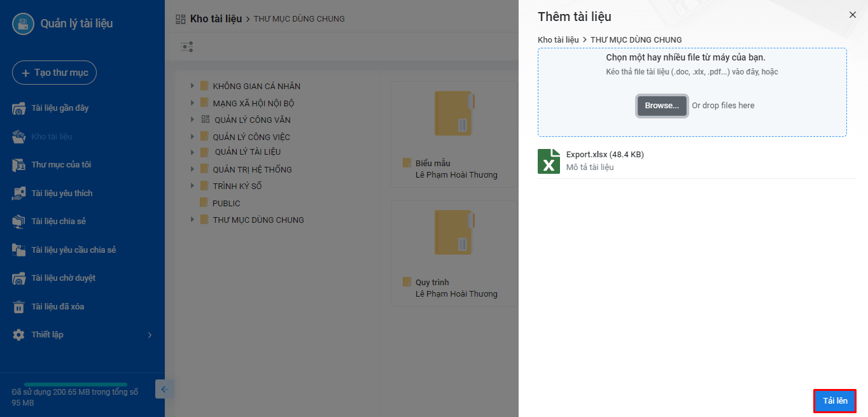Click the storage usage progress bar
Image resolution: width=868 pixels, height=417 pixels.
tap(76, 385)
